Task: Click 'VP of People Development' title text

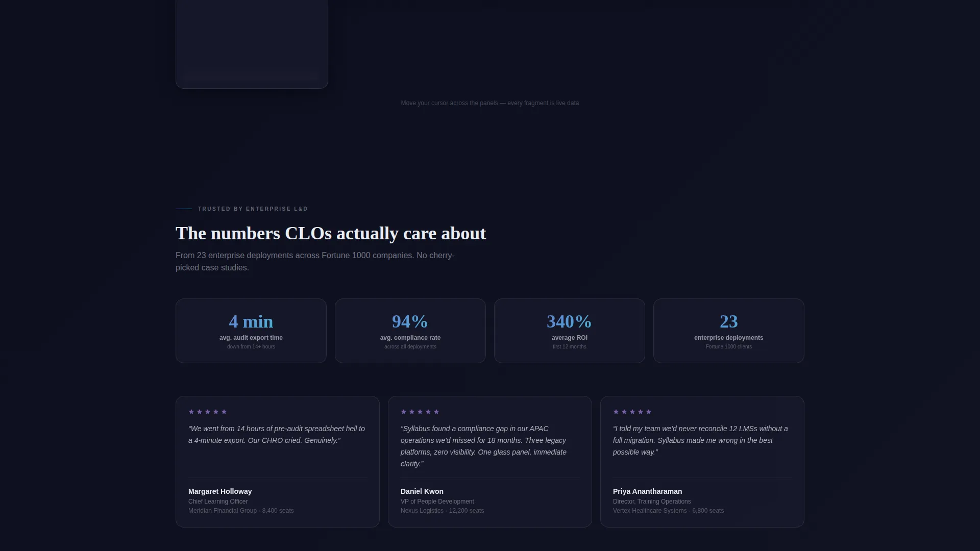Action: pyautogui.click(x=437, y=502)
